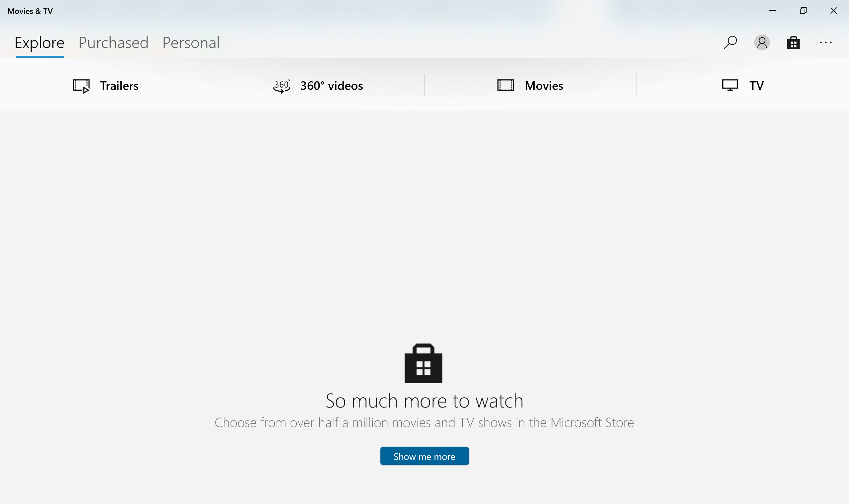Click the search magnifier icon
849x504 pixels.
(x=730, y=42)
